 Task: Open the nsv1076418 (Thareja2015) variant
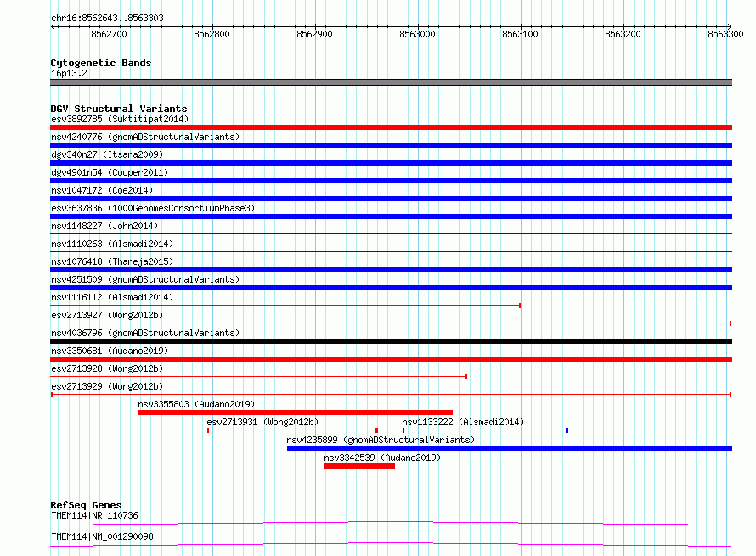tap(112, 261)
